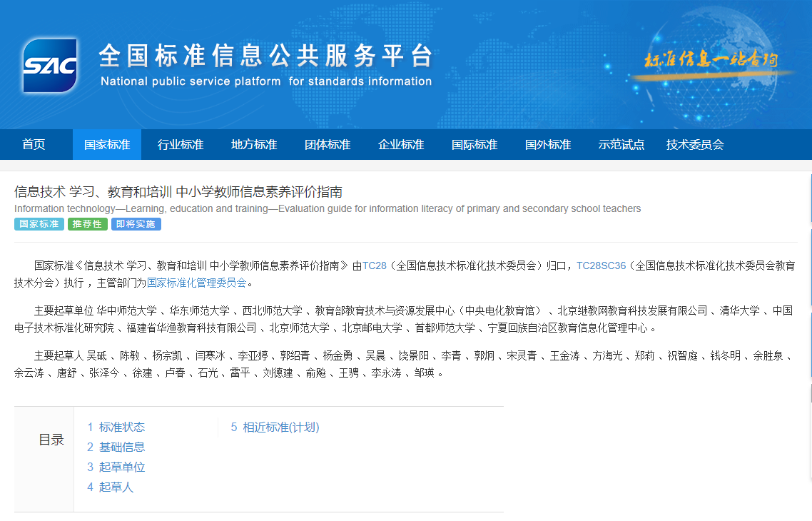
Task: Open 示范试点 navigation item
Action: pyautogui.click(x=621, y=145)
